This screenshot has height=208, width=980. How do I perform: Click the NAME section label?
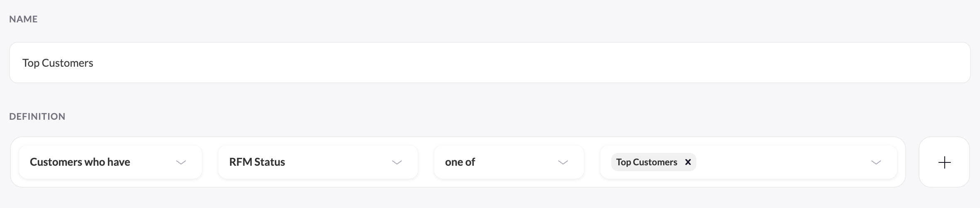tap(23, 19)
